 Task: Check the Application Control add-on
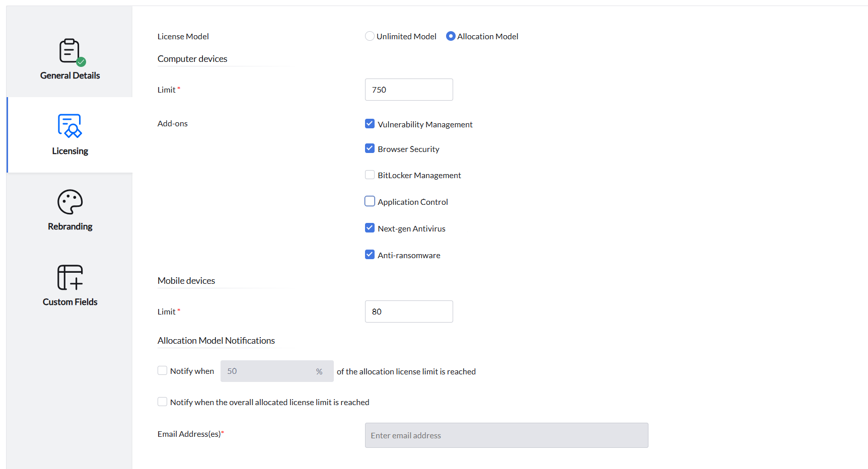(370, 201)
